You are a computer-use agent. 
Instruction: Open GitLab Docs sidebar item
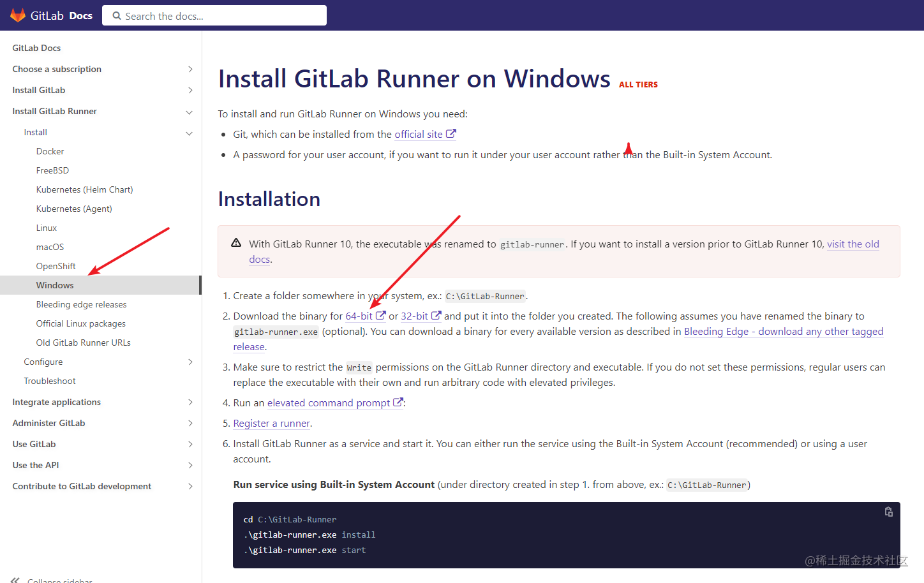36,48
